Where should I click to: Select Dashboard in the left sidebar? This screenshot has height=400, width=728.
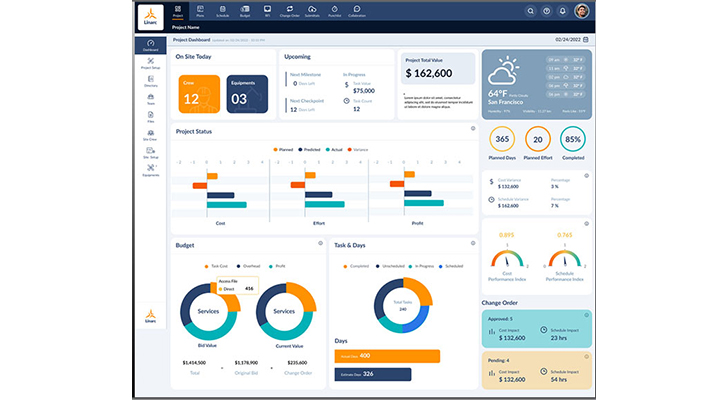[150, 45]
